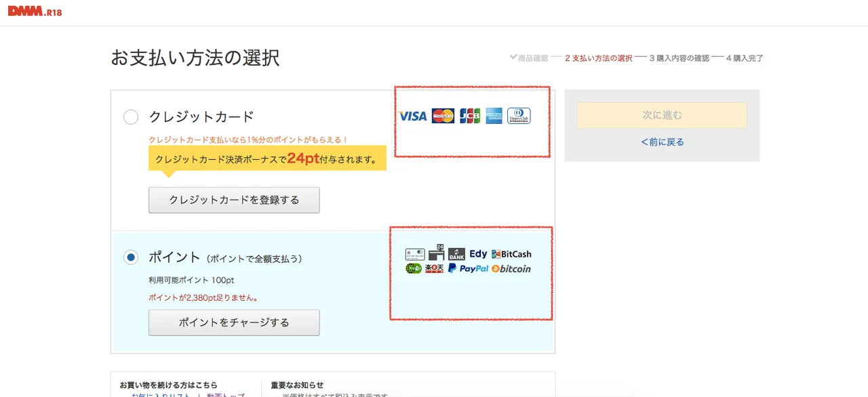Click the クレジットカード option label
This screenshot has height=397, width=868.
(x=201, y=117)
